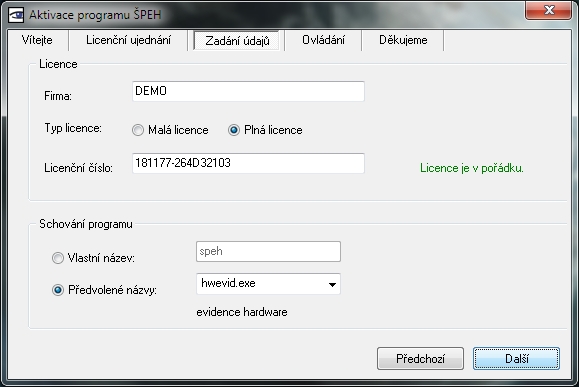Open the Licenční ujednání tab
Screen dimensions: 579x387
(129, 40)
